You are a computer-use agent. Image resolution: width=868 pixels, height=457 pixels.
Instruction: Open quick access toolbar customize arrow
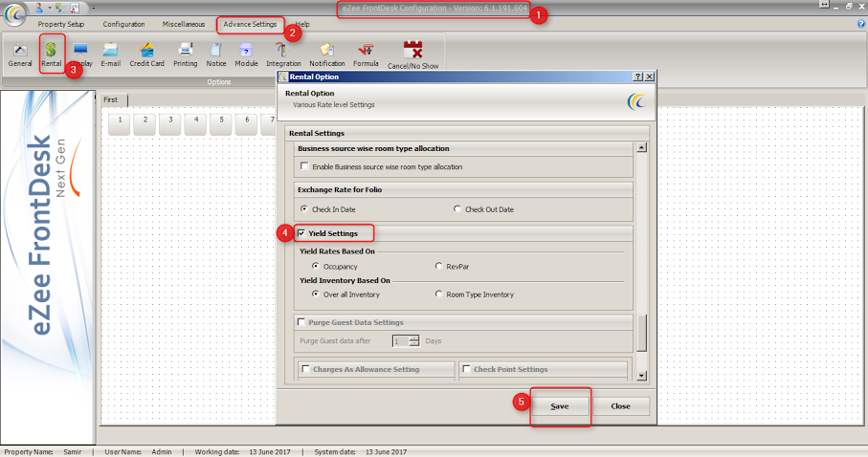[x=93, y=9]
